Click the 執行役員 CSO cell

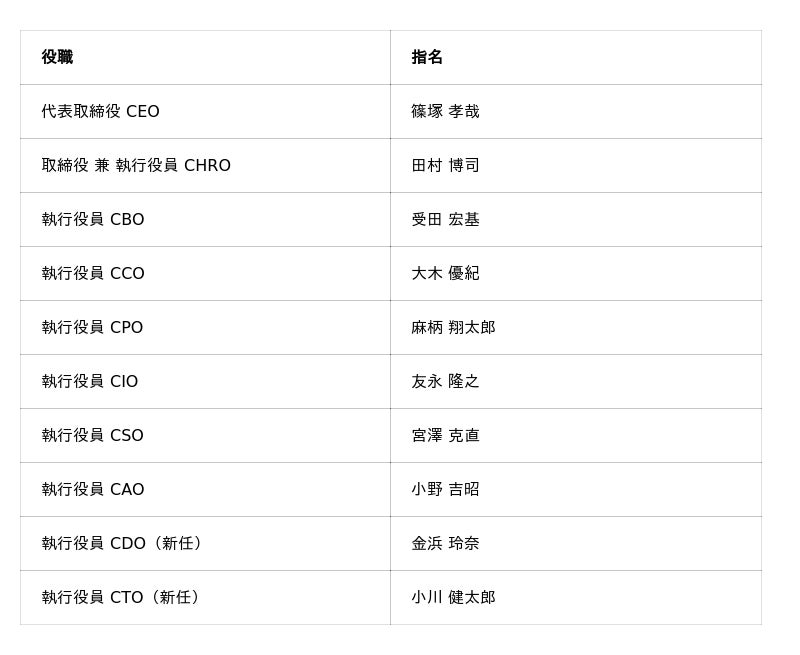(92, 435)
